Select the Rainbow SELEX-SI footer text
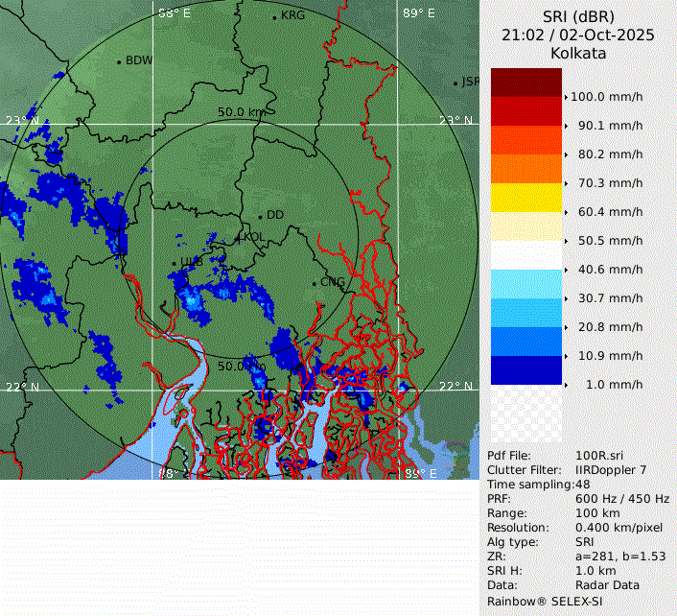The height and width of the screenshot is (616, 677). pyautogui.click(x=543, y=601)
